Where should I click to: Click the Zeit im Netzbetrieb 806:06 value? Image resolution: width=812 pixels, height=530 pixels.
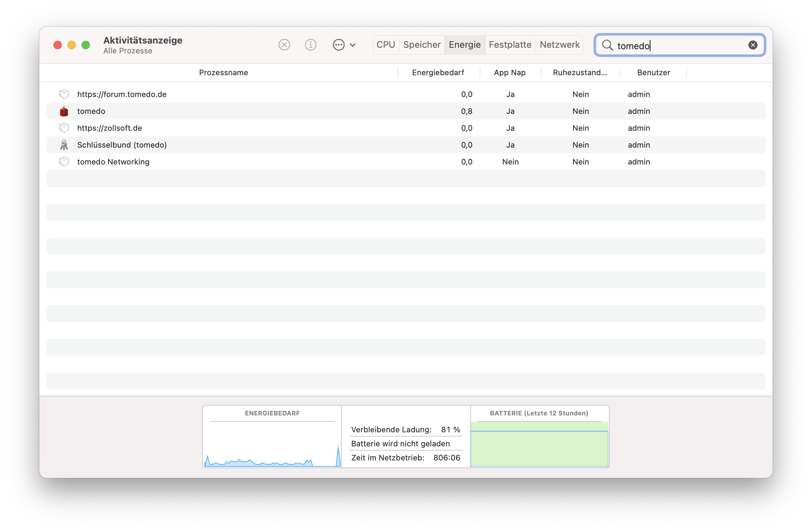tap(447, 458)
